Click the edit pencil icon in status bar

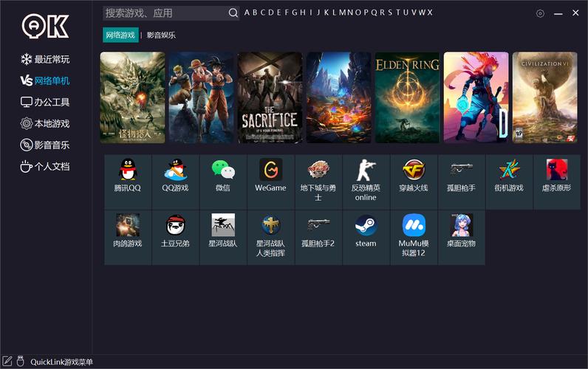coord(7,362)
